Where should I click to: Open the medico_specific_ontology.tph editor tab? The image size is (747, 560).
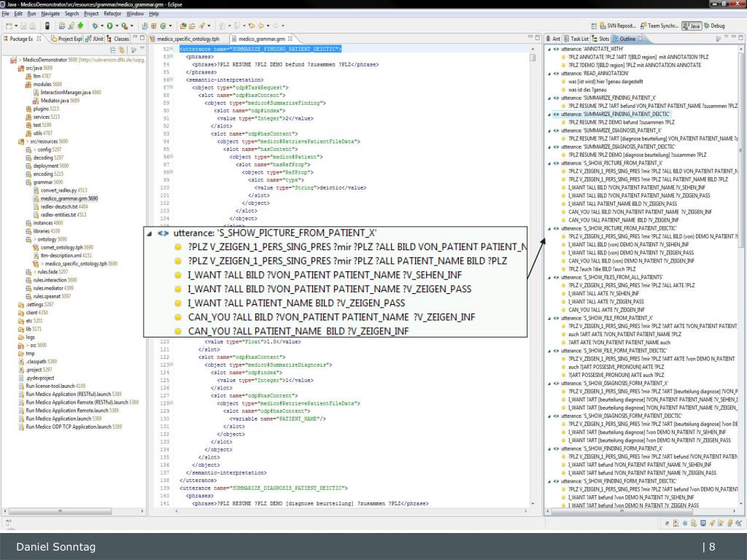pyautogui.click(x=185, y=39)
